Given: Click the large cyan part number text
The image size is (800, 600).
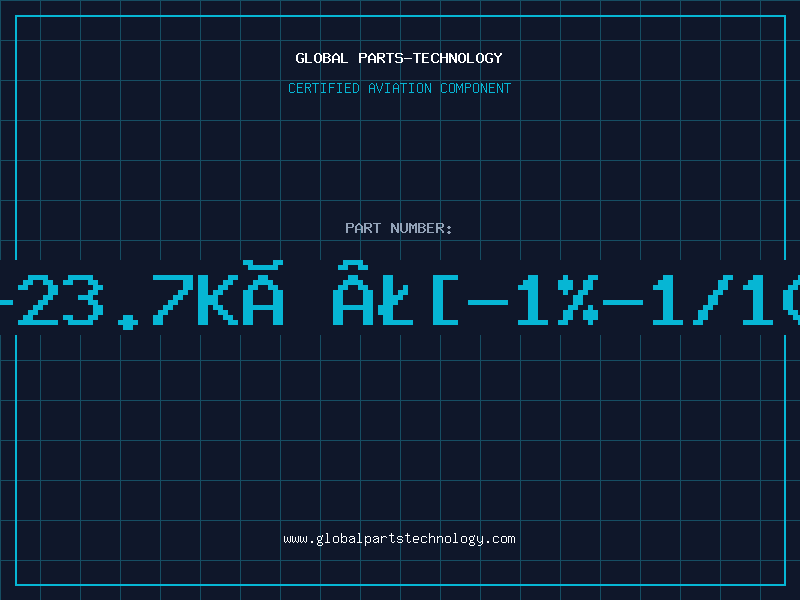Looking at the screenshot, I should click(x=400, y=295).
